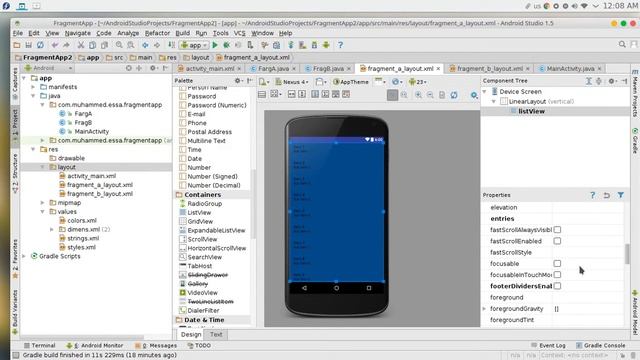Open the Nexus 4 device dropdown

click(291, 82)
